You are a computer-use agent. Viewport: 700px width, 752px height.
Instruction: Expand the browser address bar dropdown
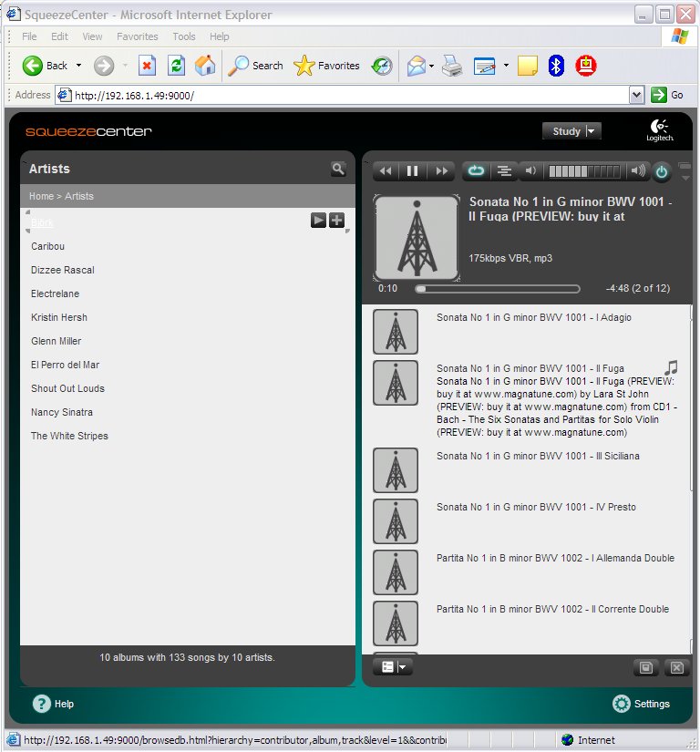click(637, 95)
